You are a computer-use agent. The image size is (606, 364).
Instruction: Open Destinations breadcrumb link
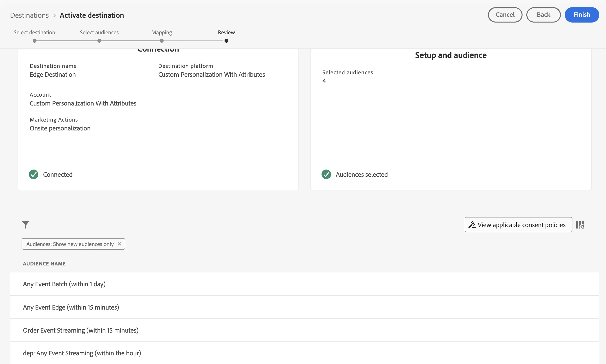click(30, 15)
